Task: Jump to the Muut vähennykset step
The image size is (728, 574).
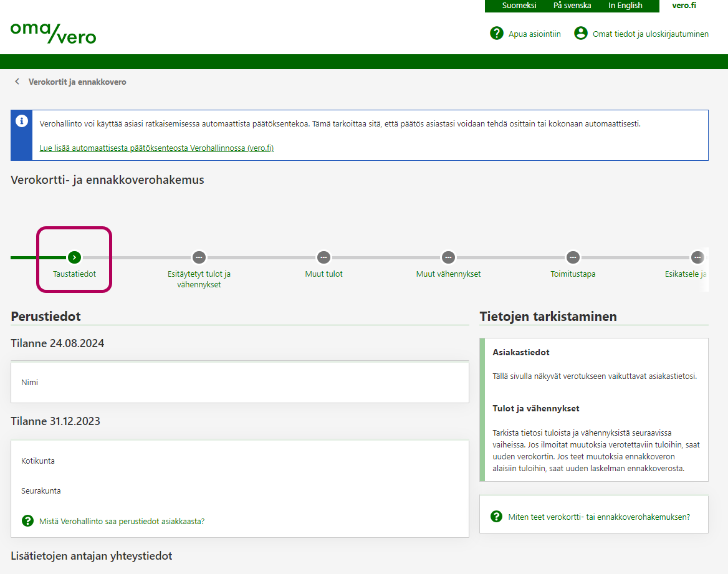Action: [448, 257]
